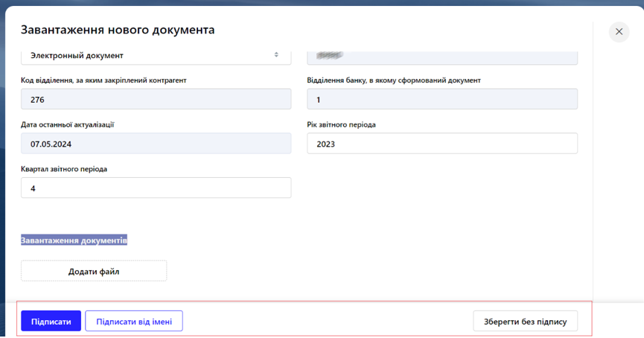Click Зберегти без підпису button
The width and height of the screenshot is (644, 338).
point(526,321)
